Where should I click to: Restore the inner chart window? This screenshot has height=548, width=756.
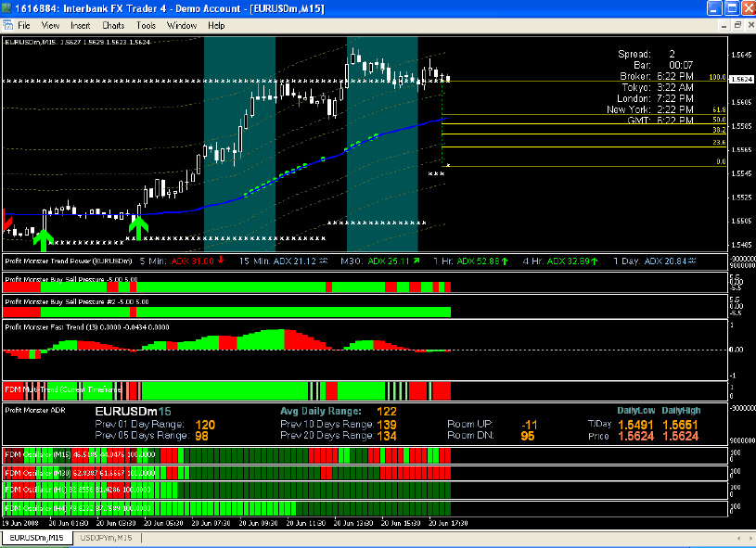737,25
